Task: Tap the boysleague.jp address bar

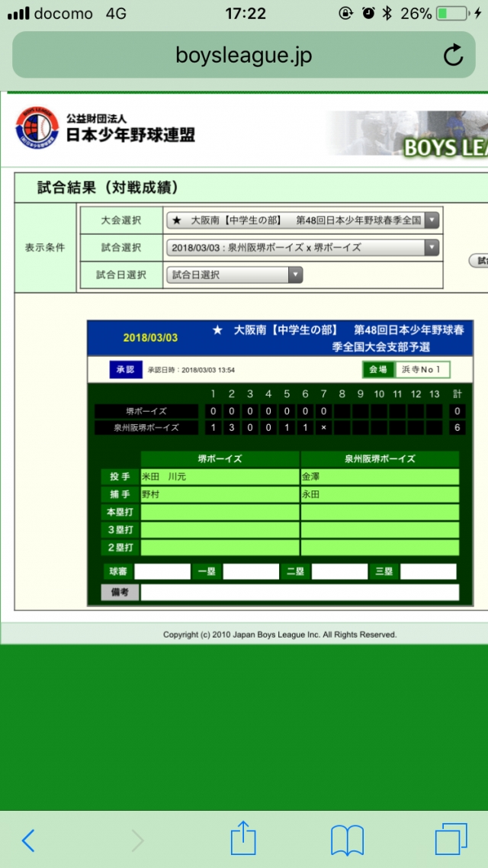Action: pos(244,55)
